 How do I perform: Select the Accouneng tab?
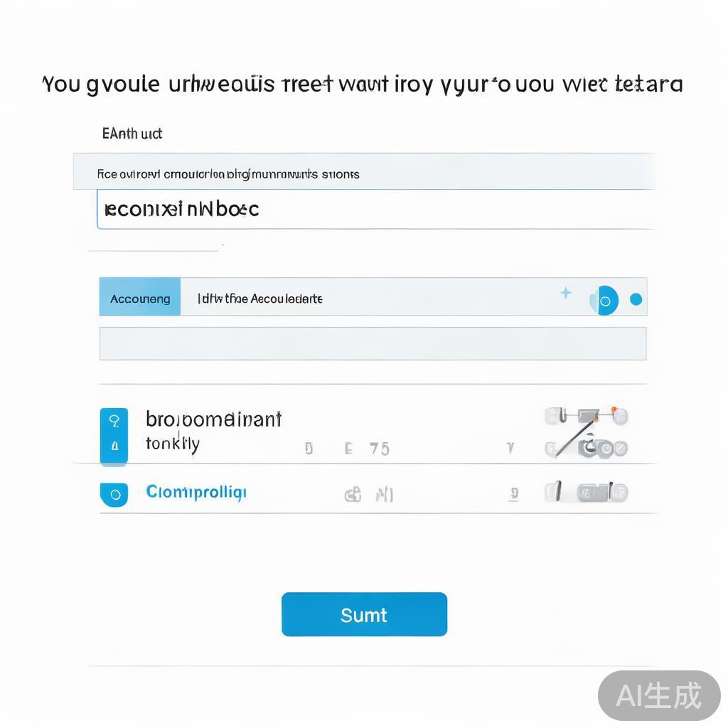140,299
